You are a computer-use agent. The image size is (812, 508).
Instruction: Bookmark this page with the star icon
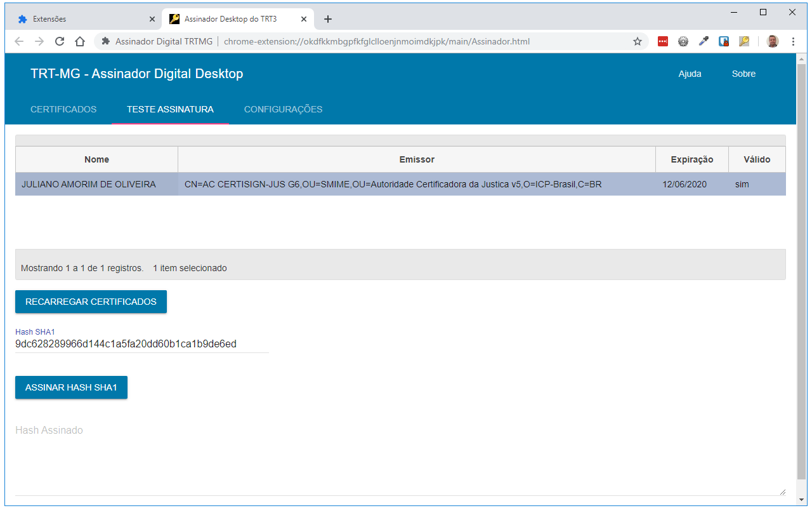coord(638,41)
